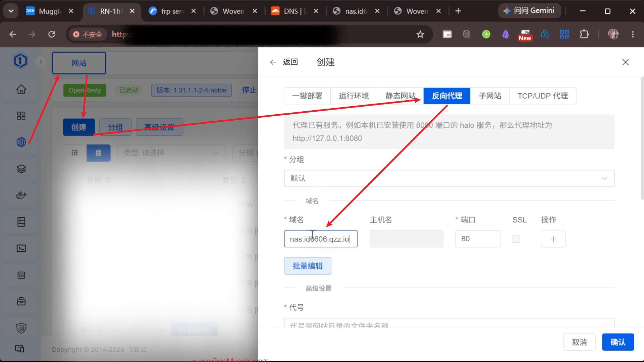Bookmark page with the star icon

tap(420, 34)
